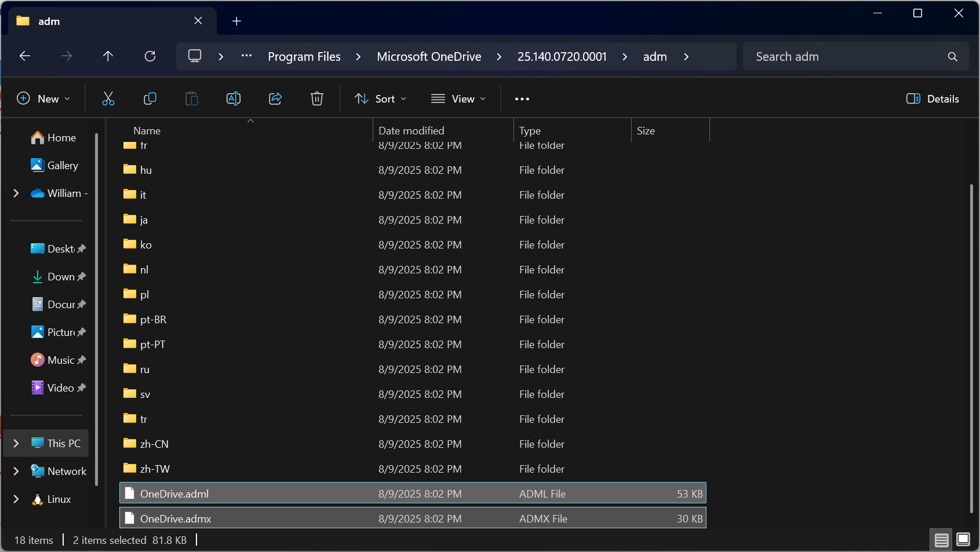Click the Rename icon in toolbar
The image size is (980, 552).
(234, 99)
